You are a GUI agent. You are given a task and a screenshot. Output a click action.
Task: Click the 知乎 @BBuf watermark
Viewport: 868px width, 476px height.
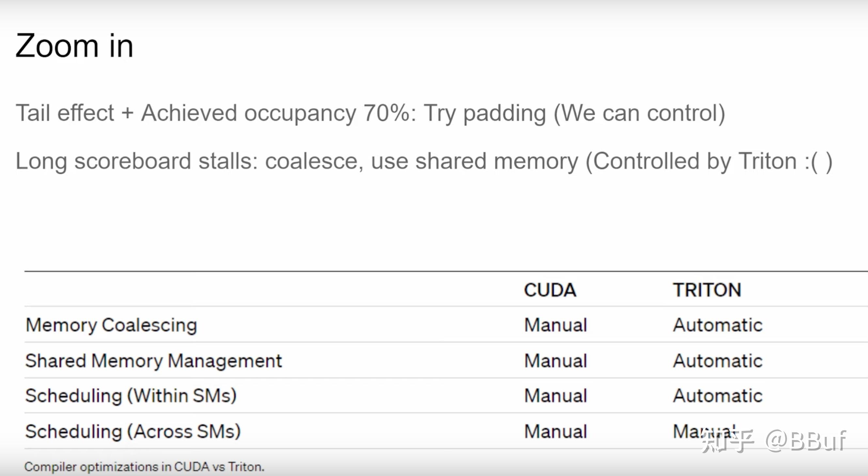point(773,441)
